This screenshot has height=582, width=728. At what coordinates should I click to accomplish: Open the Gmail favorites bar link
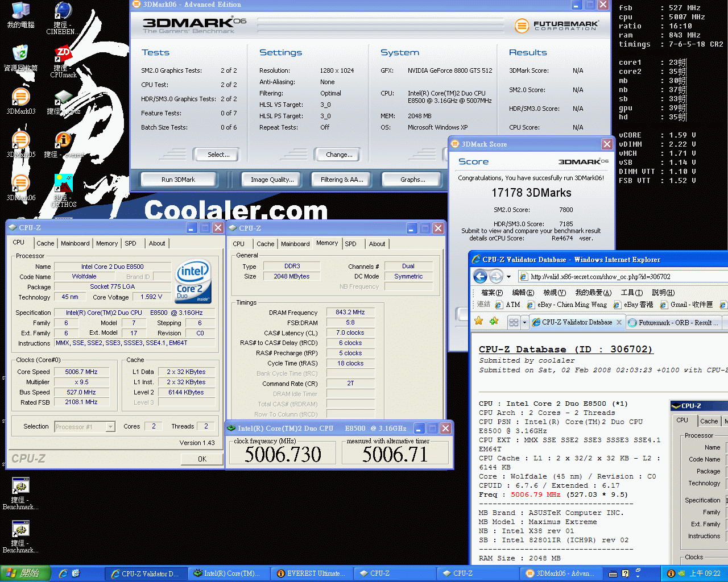(x=686, y=305)
